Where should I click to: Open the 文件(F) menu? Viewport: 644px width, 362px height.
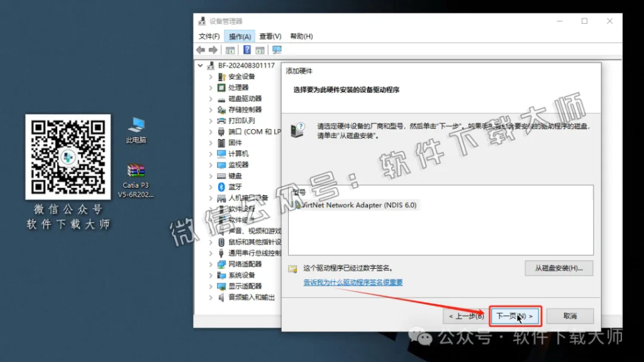pyautogui.click(x=209, y=37)
